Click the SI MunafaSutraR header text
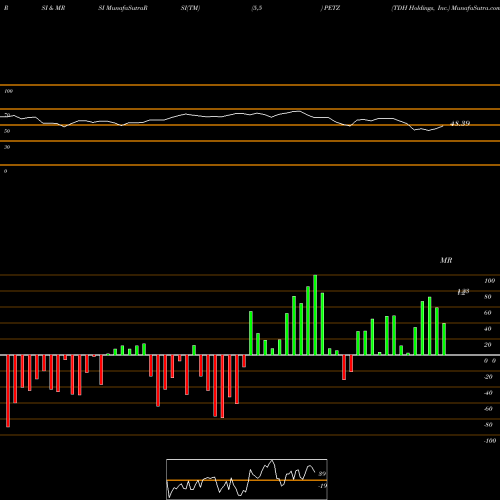The image size is (500, 500). [123, 8]
